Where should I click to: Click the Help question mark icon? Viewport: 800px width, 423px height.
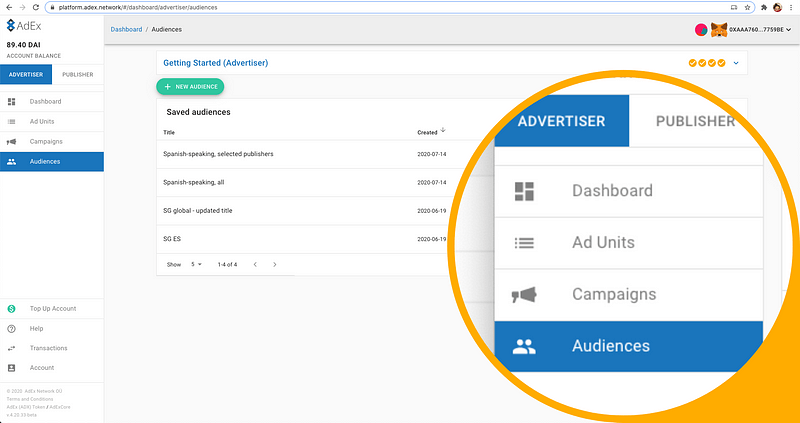[12, 329]
